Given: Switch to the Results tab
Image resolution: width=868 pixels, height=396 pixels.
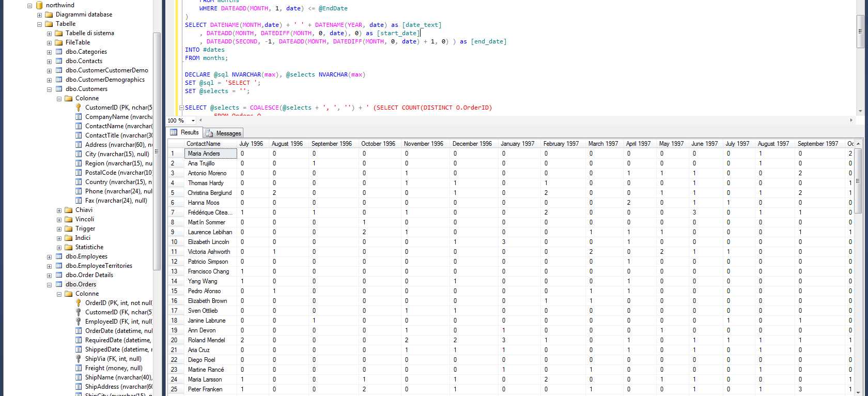Looking at the screenshot, I should coord(184,133).
